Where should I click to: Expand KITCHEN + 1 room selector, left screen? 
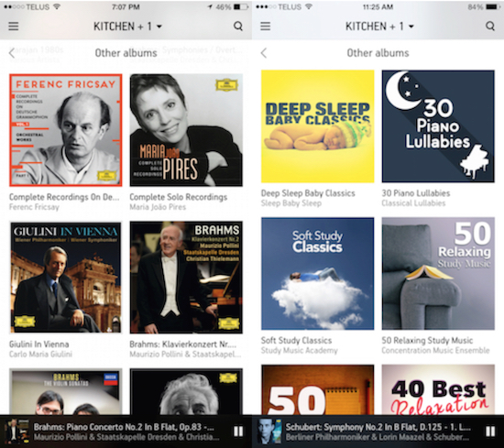(127, 27)
